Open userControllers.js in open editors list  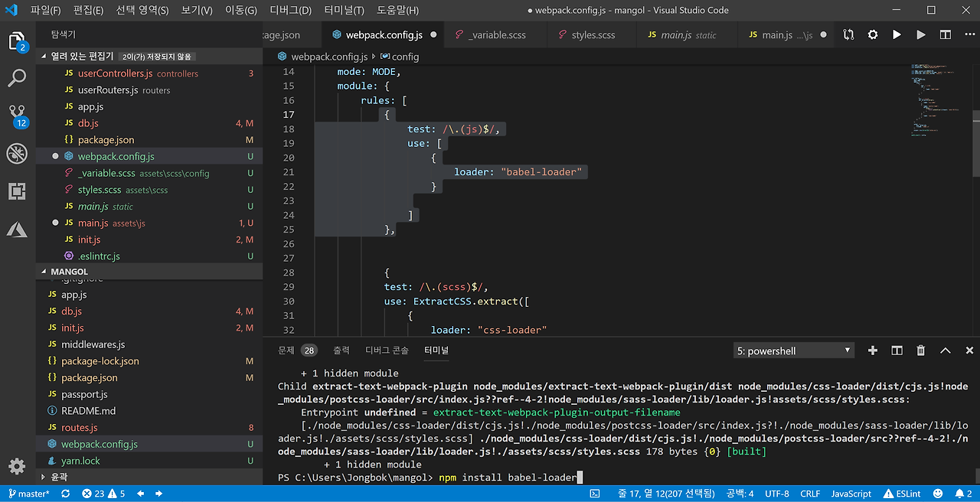(x=149, y=73)
